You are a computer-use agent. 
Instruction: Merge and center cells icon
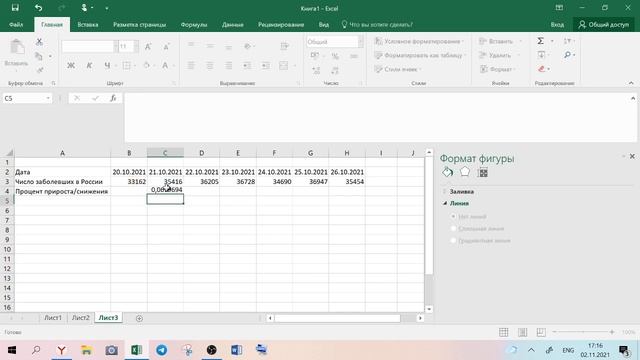(284, 65)
